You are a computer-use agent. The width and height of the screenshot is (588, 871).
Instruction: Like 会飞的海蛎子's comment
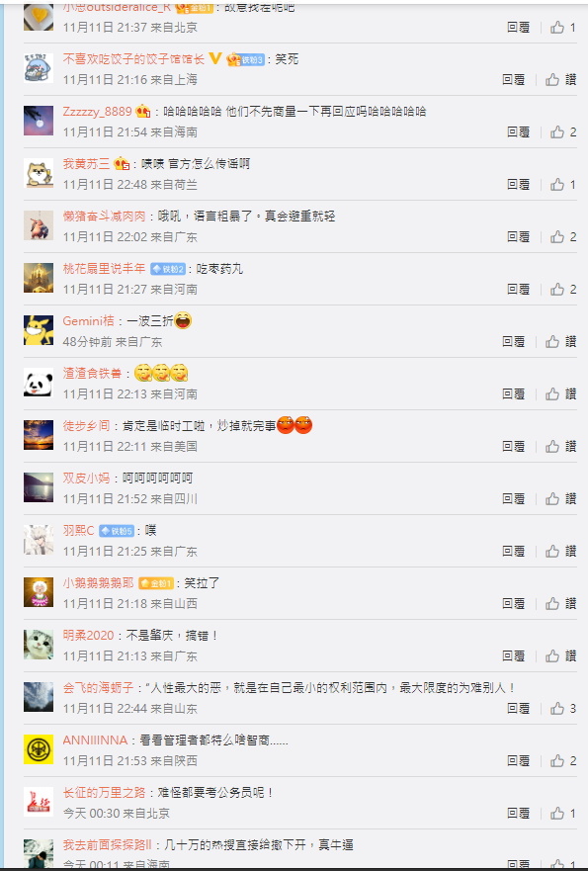point(563,709)
